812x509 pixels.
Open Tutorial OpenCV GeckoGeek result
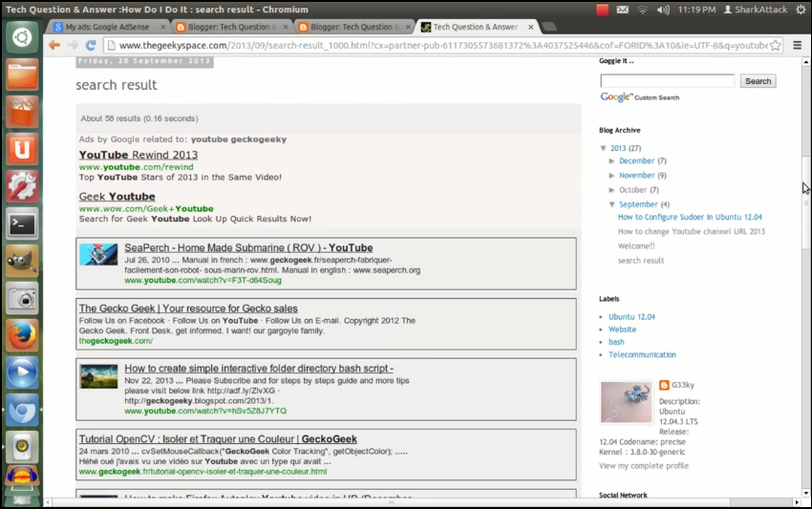click(x=218, y=439)
